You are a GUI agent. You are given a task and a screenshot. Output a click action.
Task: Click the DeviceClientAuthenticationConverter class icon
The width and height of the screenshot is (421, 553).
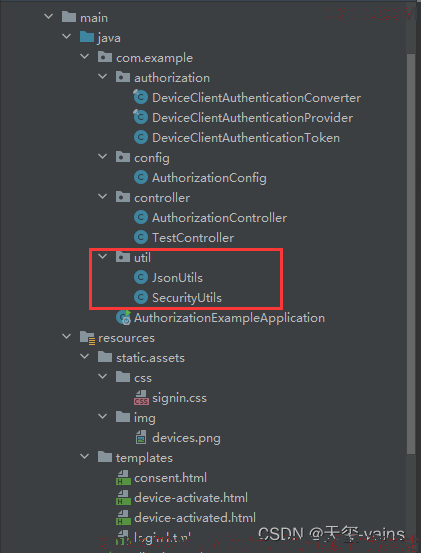pyautogui.click(x=140, y=97)
